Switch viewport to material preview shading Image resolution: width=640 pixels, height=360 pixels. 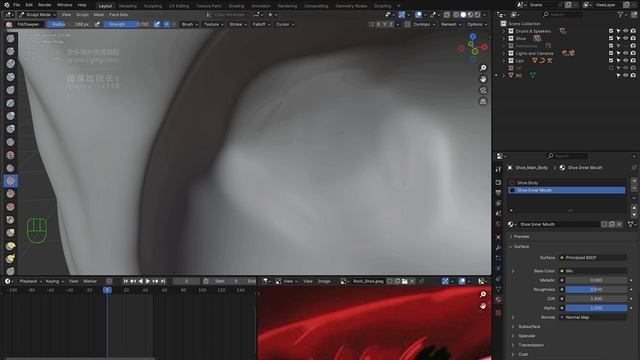470,15
